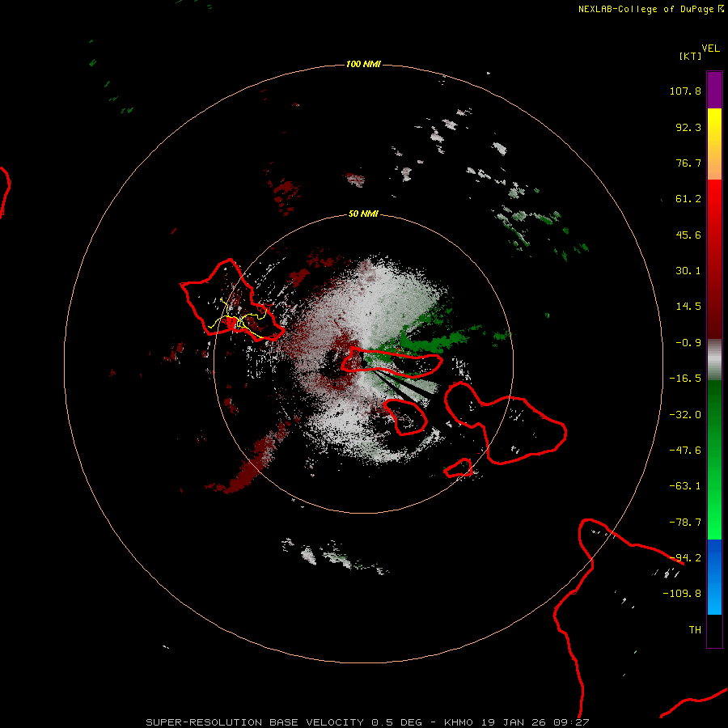Click the [KT] units label
The height and width of the screenshot is (728, 728).
(x=691, y=56)
